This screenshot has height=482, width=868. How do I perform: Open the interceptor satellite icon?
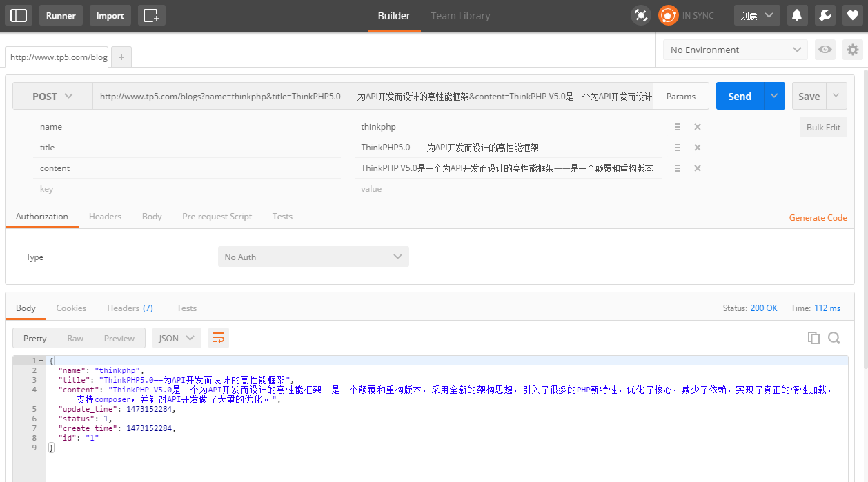(641, 15)
